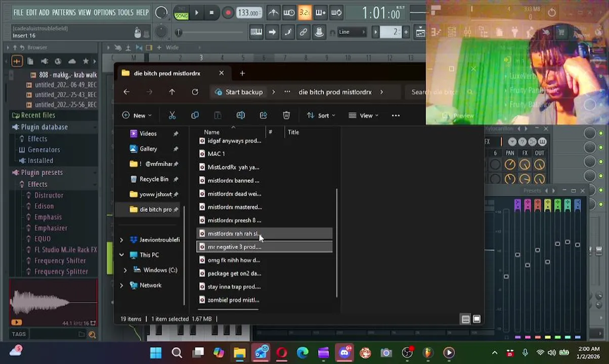609x364 pixels.
Task: Select the Frequency Shifter preset
Action: point(60,260)
